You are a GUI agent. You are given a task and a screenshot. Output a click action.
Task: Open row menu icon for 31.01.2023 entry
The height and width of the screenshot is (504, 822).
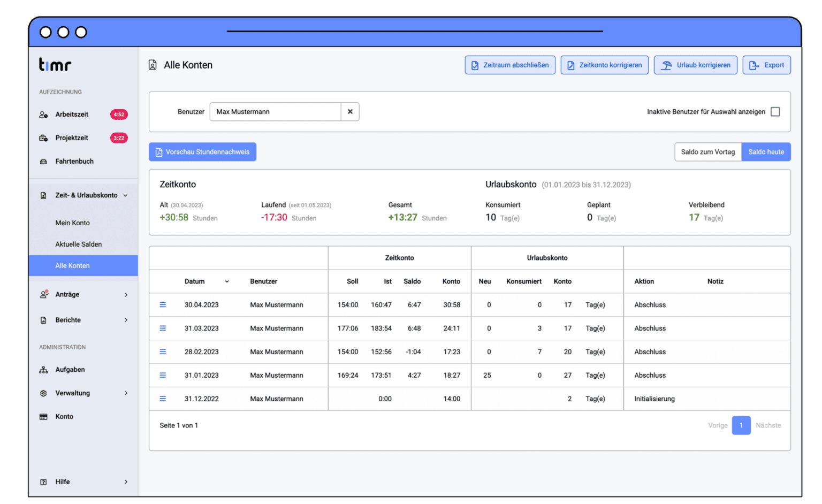tap(163, 376)
